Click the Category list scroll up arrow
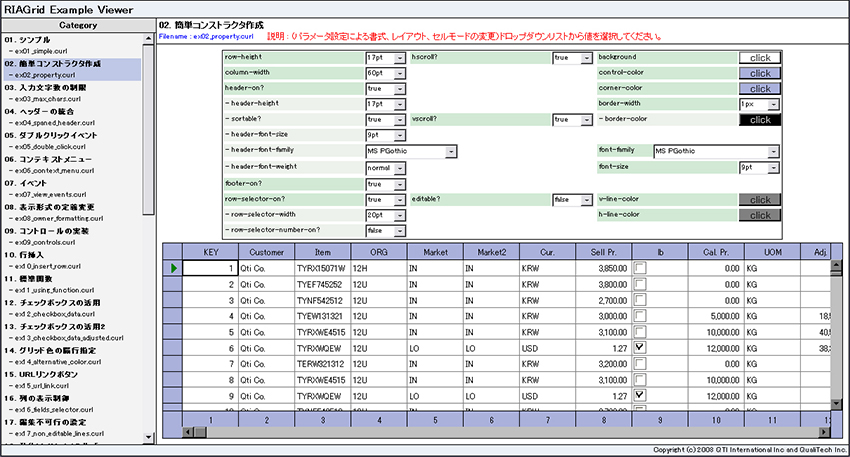This screenshot has width=850, height=457. pyautogui.click(x=148, y=38)
